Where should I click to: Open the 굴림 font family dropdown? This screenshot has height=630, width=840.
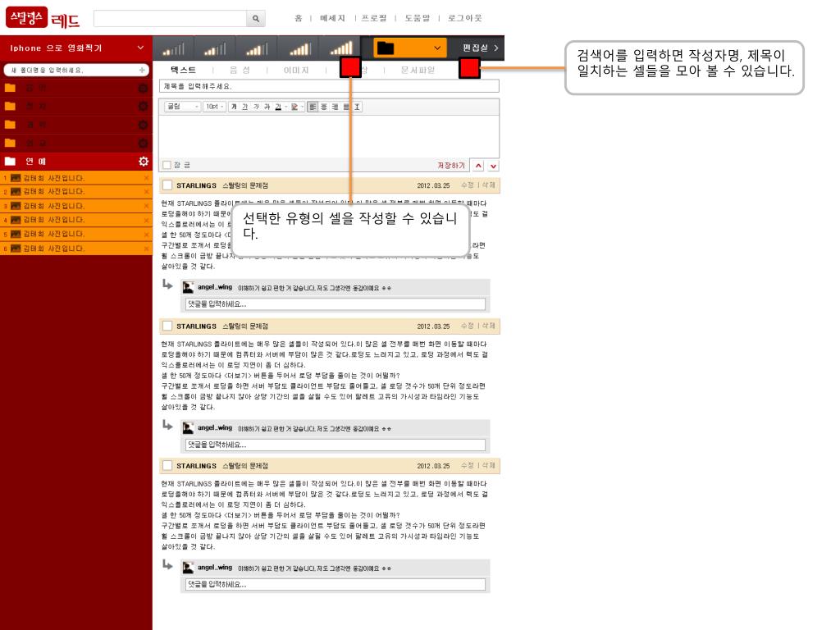tap(183, 107)
